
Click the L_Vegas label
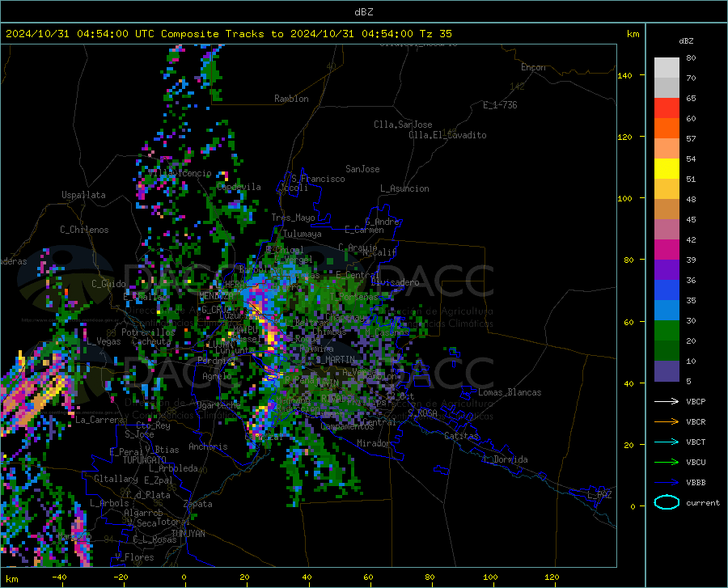click(x=104, y=341)
